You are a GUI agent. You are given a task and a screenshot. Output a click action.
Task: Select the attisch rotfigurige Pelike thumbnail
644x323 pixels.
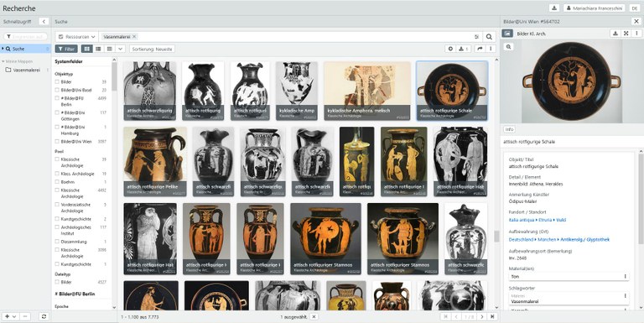pyautogui.click(x=155, y=161)
